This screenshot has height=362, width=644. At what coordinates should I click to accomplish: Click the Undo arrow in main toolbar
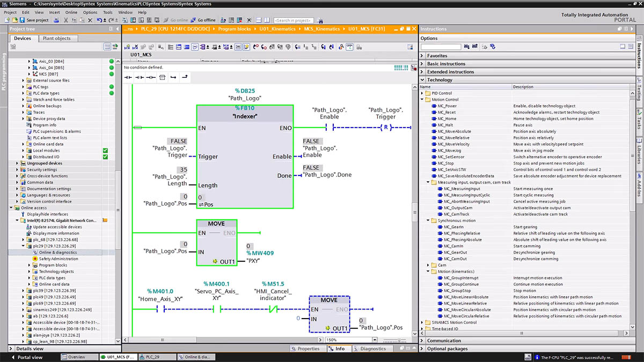pos(98,20)
